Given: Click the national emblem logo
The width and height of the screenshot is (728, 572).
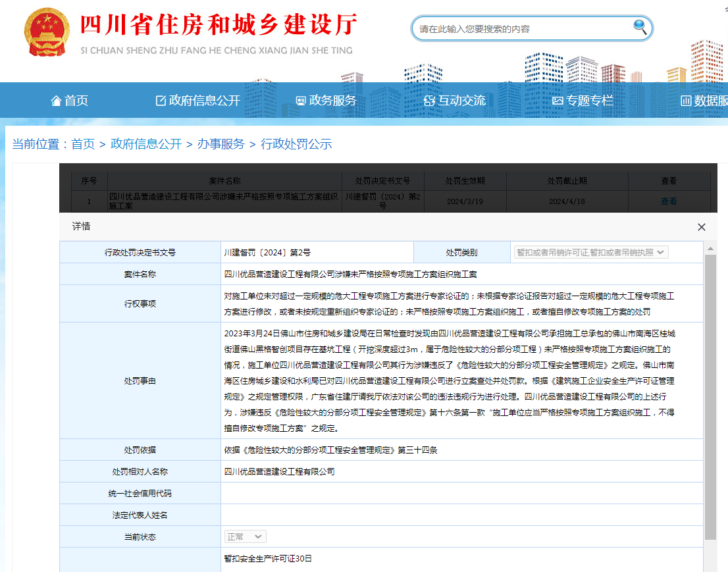Looking at the screenshot, I should (x=47, y=32).
